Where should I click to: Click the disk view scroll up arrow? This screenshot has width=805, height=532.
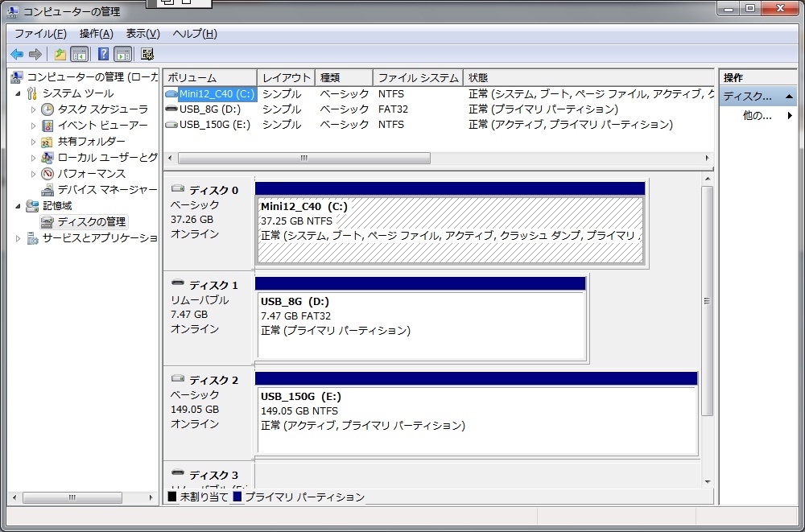coord(708,179)
